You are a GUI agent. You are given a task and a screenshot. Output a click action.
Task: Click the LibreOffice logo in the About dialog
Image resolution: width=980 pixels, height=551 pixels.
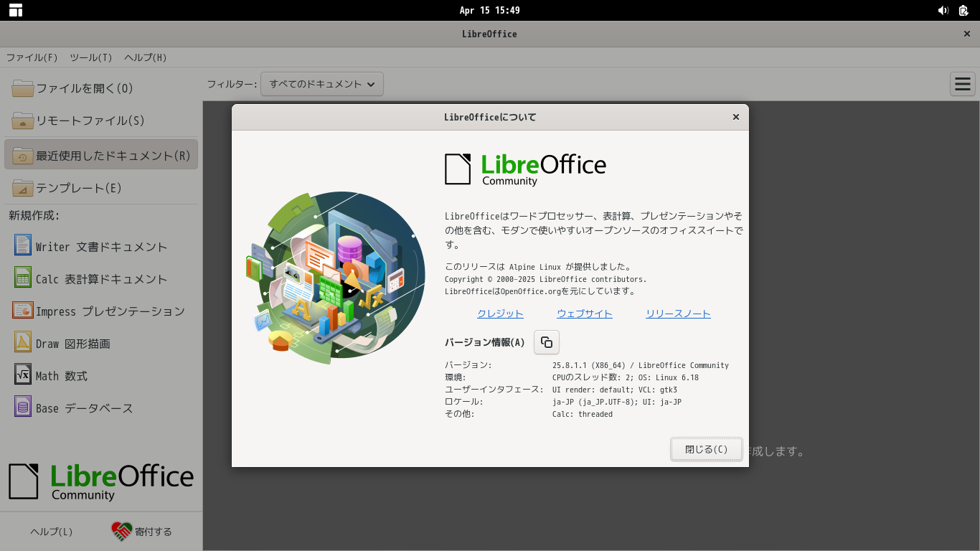(x=525, y=169)
